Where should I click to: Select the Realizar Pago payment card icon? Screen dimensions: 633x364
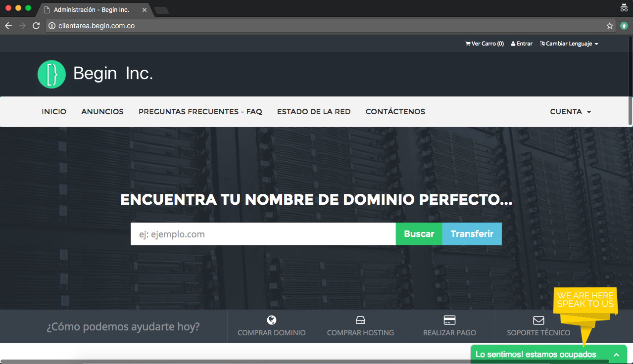[449, 320]
